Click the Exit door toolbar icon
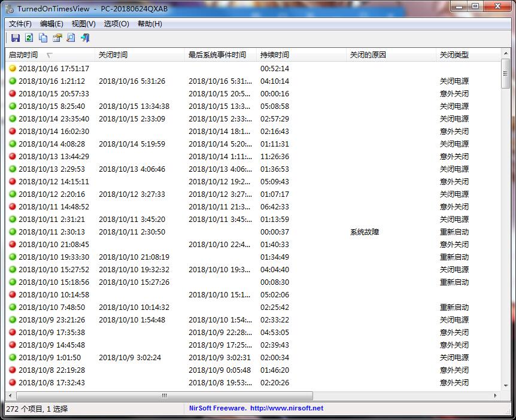516x420 pixels. pos(85,38)
